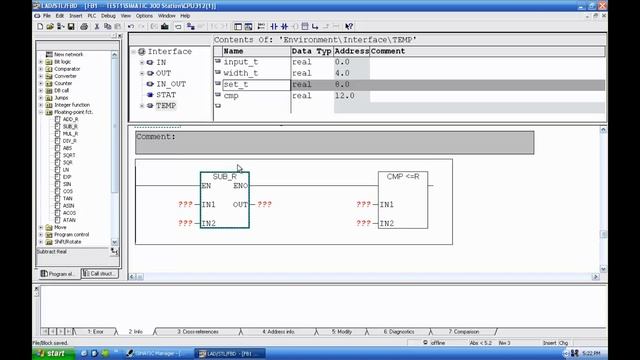The image size is (640, 360).
Task: Open the Insert menu
Action: (76, 16)
